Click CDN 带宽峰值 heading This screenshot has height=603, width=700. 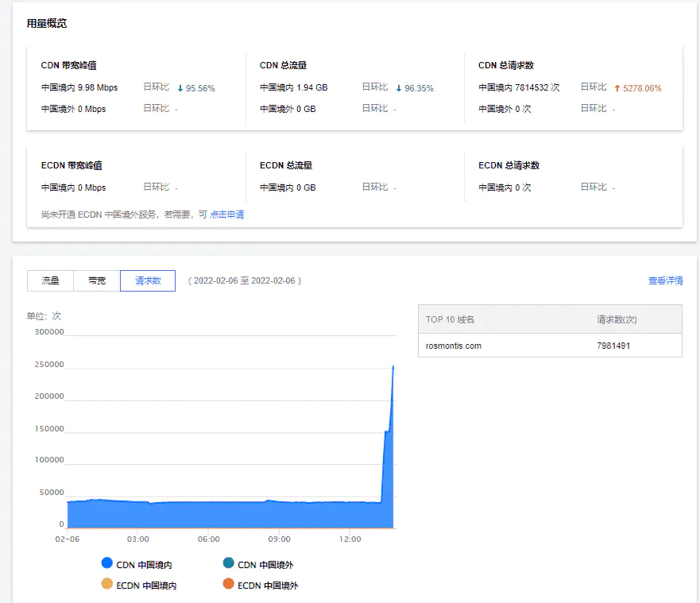coord(69,65)
